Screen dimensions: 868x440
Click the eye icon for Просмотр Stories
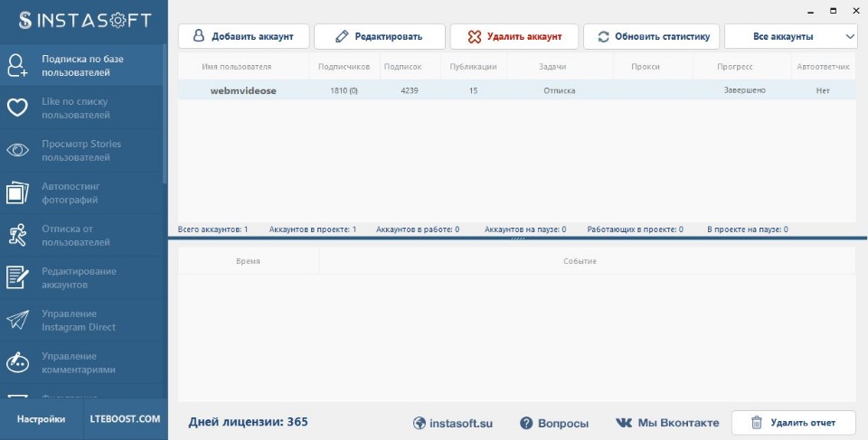coord(17,150)
